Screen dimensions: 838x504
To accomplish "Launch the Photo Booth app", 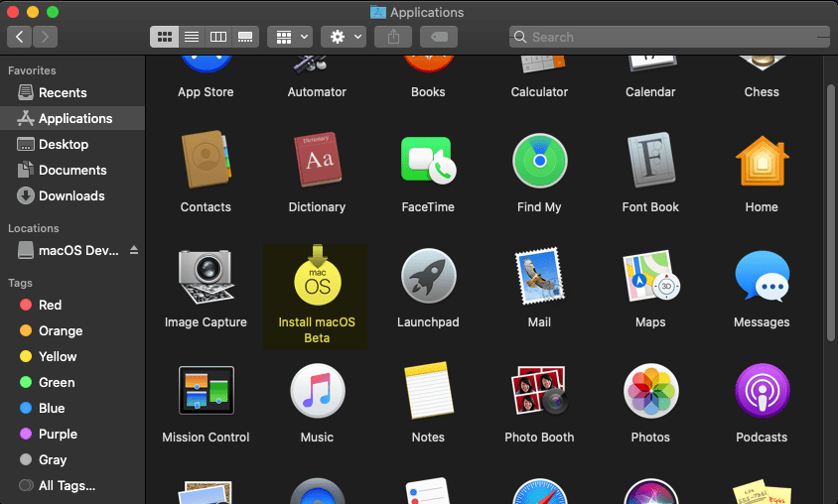I will tap(539, 390).
